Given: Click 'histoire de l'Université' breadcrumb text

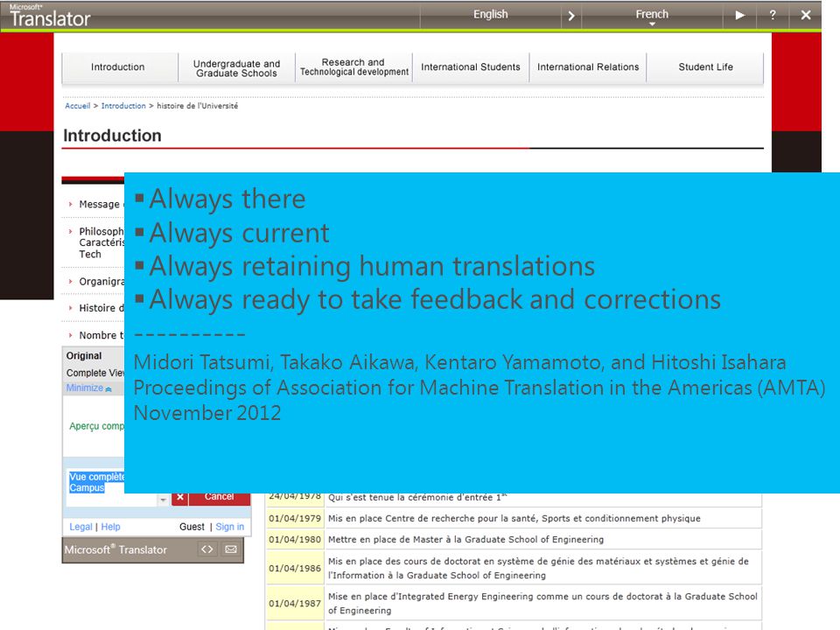Looking at the screenshot, I should 197,106.
